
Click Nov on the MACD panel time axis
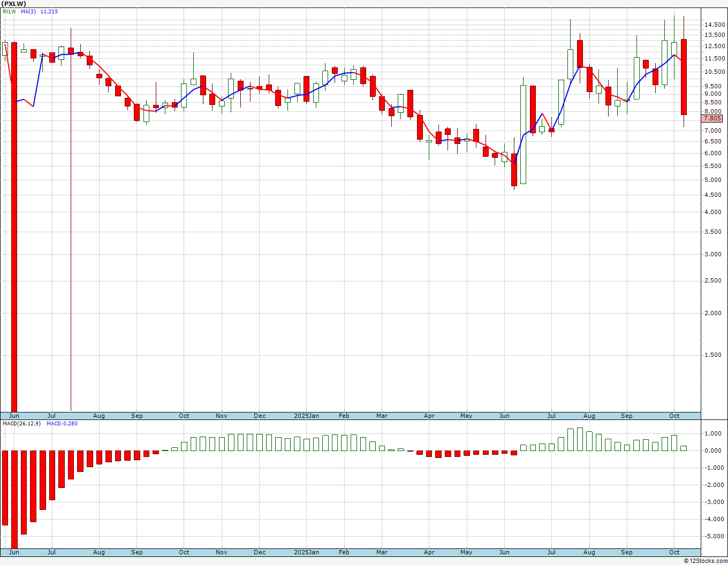tap(222, 552)
